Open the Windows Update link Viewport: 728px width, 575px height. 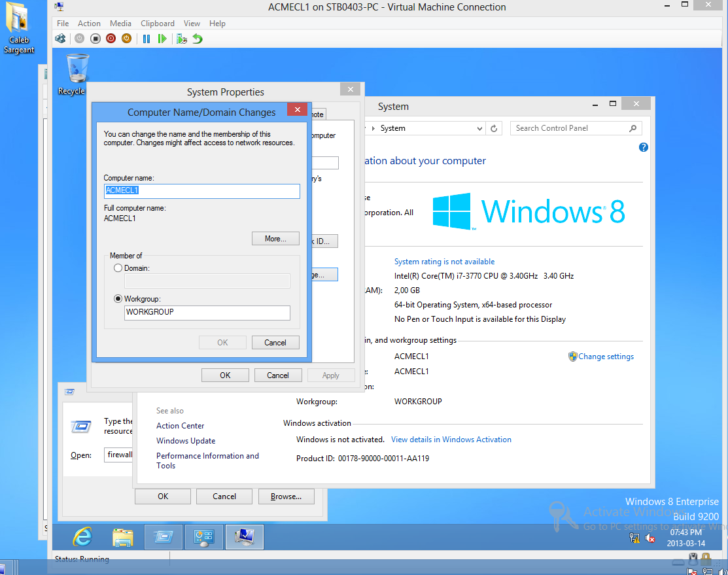[186, 441]
